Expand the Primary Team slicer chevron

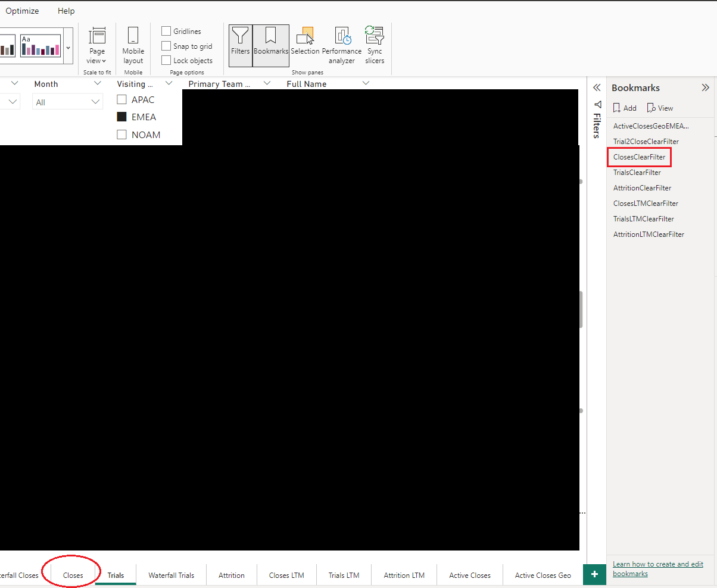[x=267, y=83]
